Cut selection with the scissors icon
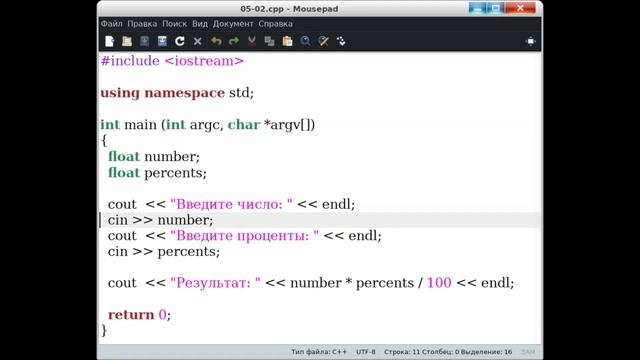Screen dimensions: 640x360 pyautogui.click(x=252, y=41)
